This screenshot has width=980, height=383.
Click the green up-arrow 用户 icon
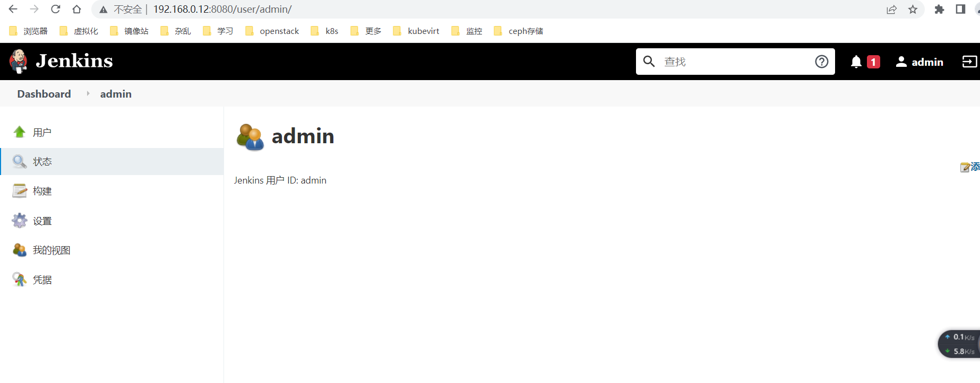point(20,132)
